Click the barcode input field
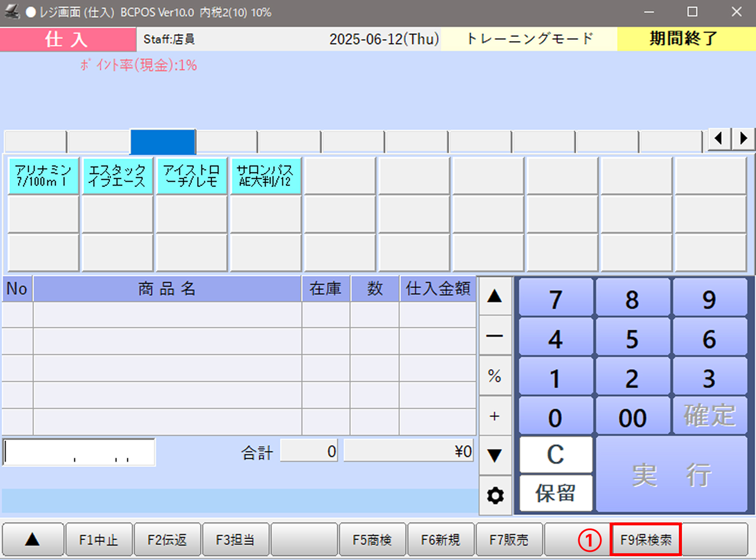This screenshot has width=756, height=560. point(79,452)
